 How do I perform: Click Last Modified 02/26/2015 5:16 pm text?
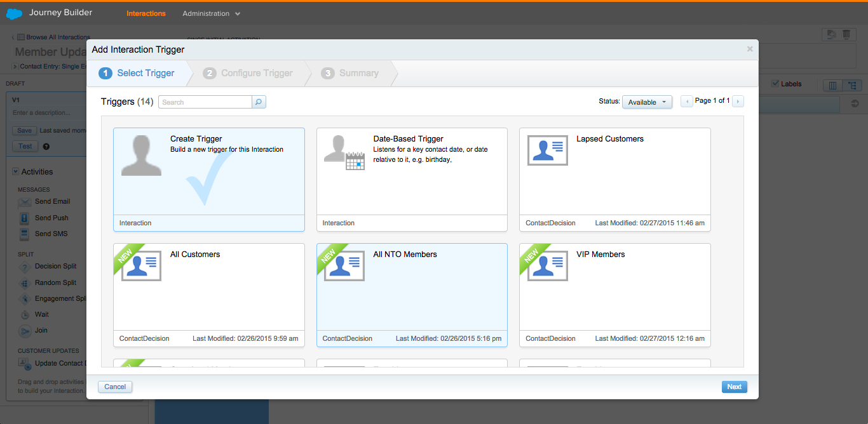coord(449,338)
